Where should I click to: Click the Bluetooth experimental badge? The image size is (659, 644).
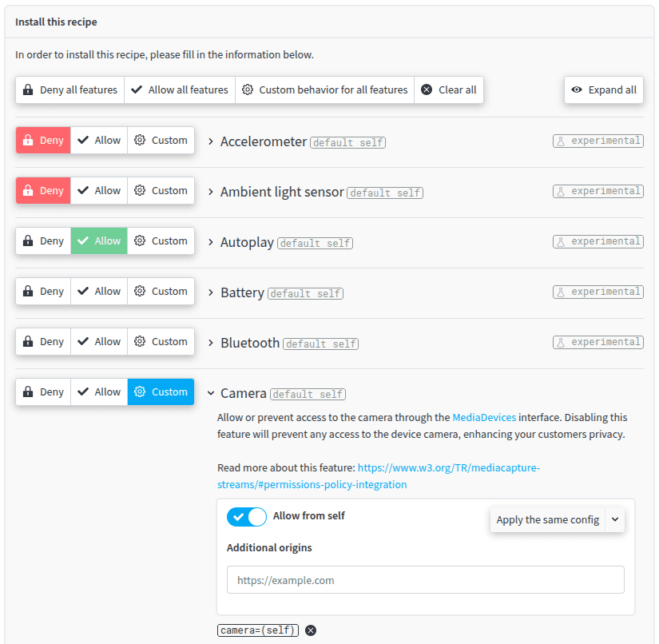(x=598, y=342)
